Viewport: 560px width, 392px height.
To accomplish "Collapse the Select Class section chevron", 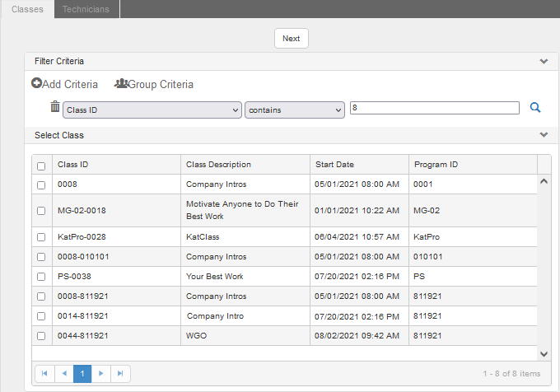I will click(544, 135).
